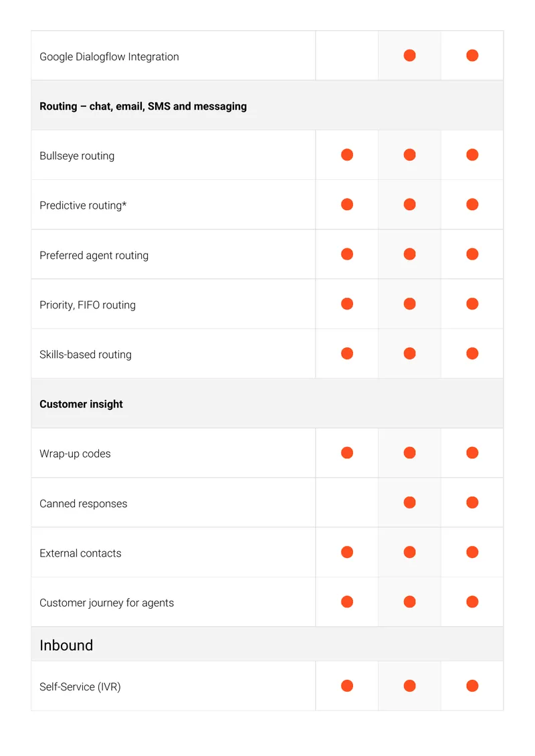The width and height of the screenshot is (535, 756).
Task: Select the Canned responses row label
Action: tap(84, 503)
